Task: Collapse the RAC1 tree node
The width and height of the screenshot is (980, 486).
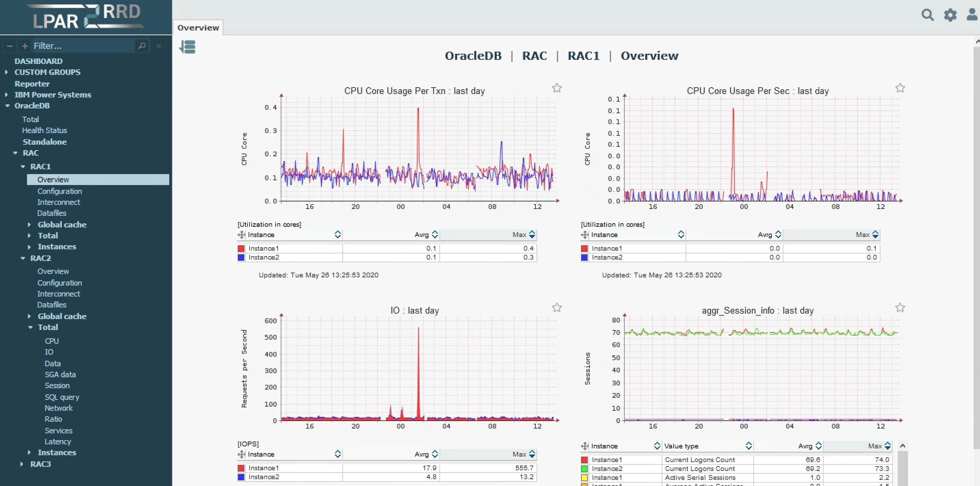Action: coord(23,166)
